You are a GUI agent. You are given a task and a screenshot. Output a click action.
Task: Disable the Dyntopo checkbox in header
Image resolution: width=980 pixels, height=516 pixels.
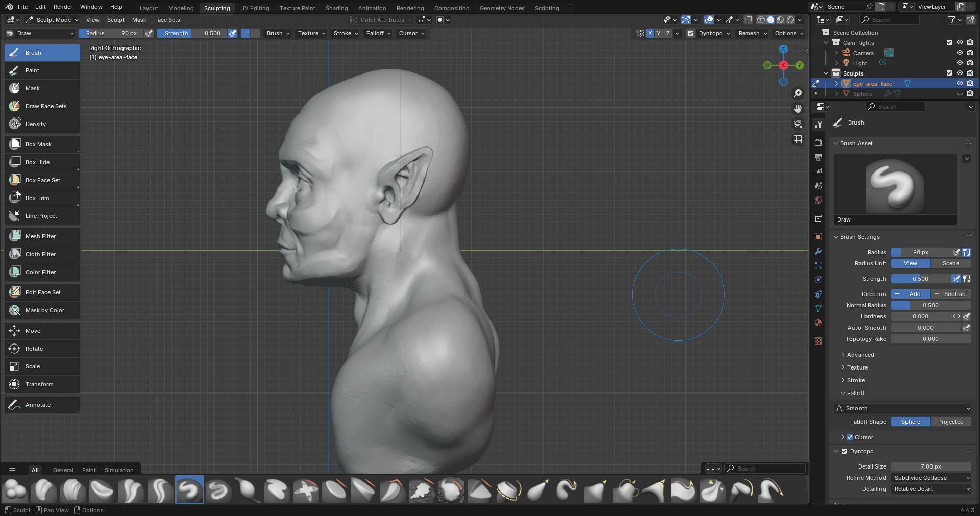coord(691,33)
